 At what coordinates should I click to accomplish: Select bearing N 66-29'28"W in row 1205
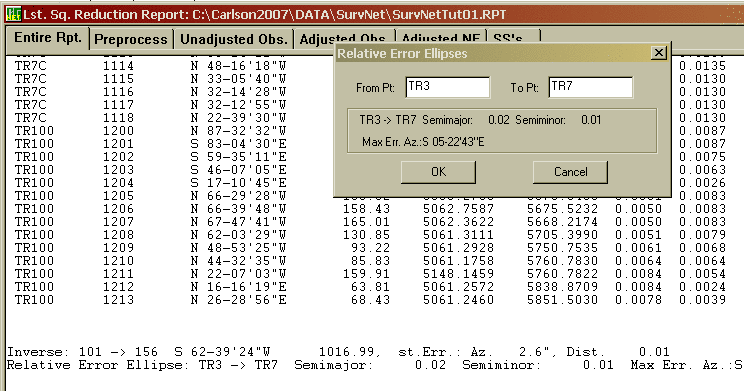coord(239,196)
